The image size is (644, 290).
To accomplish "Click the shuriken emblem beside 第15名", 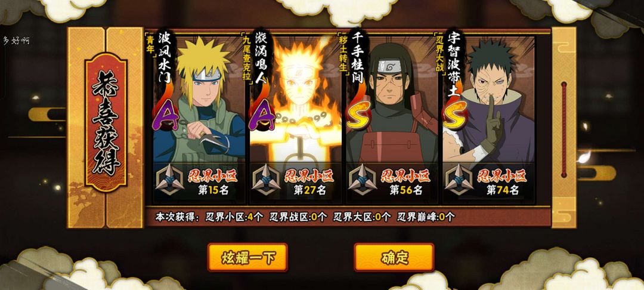I will click(x=170, y=180).
